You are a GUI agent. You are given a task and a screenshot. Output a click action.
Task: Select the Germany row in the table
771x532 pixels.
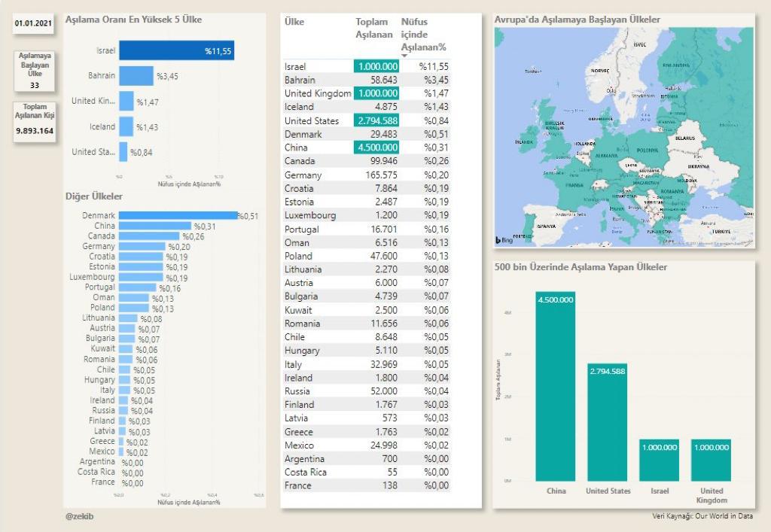click(x=365, y=175)
